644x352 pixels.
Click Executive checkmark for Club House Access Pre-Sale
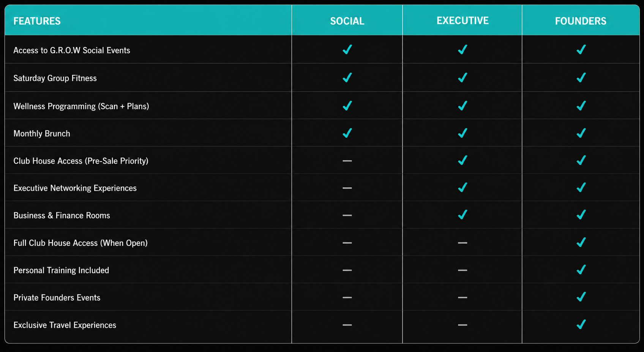(x=462, y=161)
